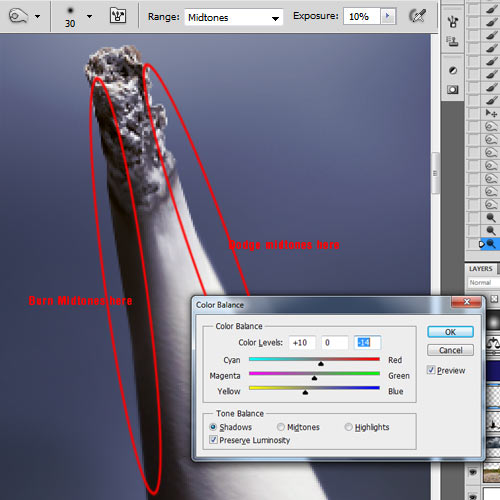Click the Cyan to Red slider handle
Viewport: 500px width, 500px height.
coord(321,364)
